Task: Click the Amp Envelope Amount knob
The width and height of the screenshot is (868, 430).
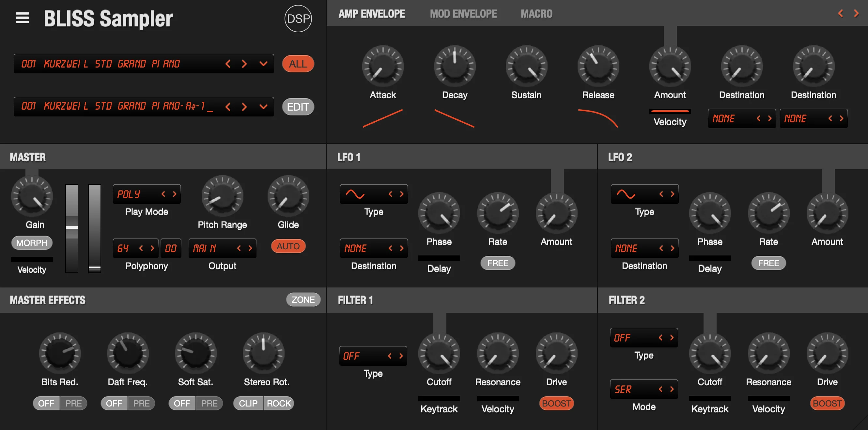Action: tap(670, 66)
